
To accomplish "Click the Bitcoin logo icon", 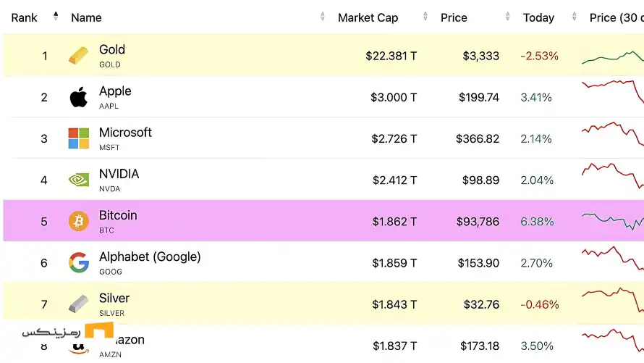I will pyautogui.click(x=78, y=221).
